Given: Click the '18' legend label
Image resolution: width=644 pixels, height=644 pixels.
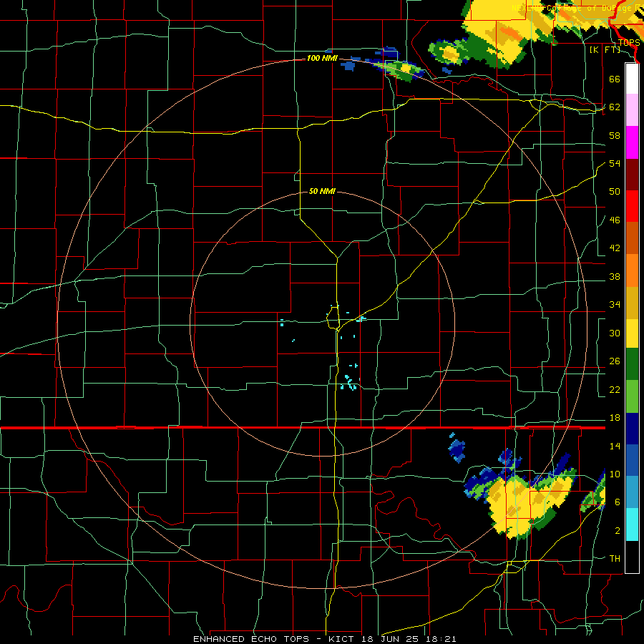Looking at the screenshot, I should tap(615, 418).
